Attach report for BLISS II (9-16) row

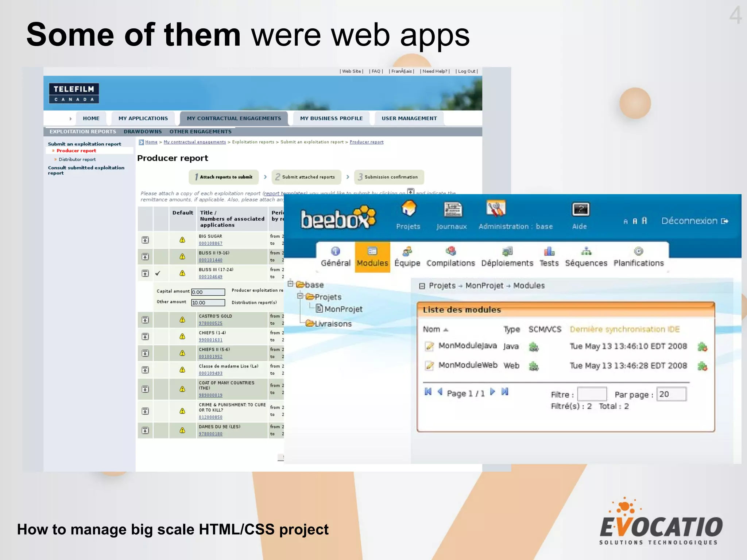[x=145, y=257]
